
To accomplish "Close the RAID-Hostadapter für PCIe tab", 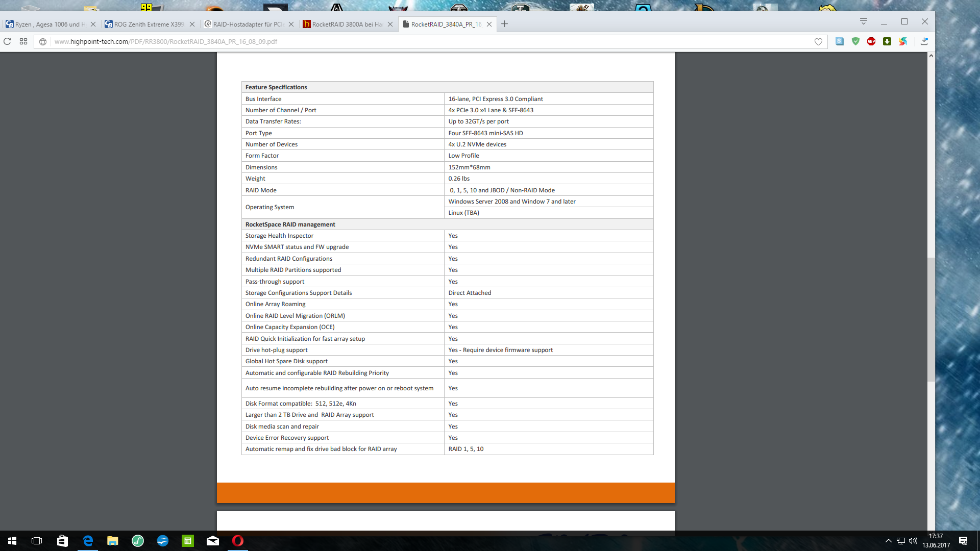I will coord(291,24).
